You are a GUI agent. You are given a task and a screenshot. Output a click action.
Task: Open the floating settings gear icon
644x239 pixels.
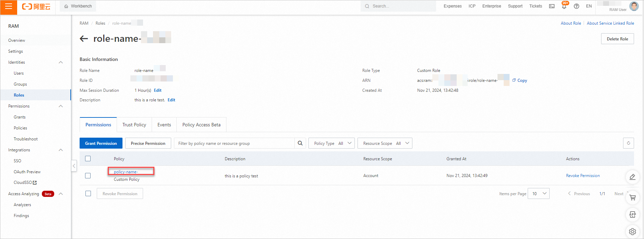(633, 232)
